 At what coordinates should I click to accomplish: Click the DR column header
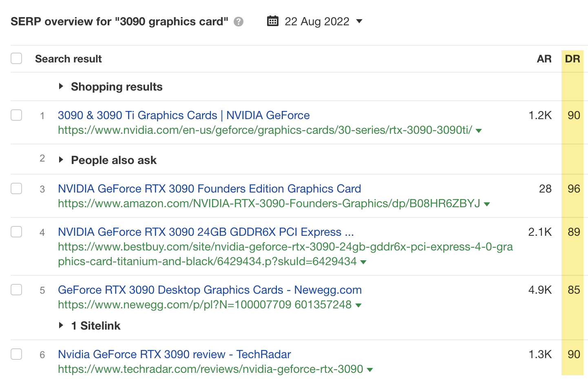point(573,58)
